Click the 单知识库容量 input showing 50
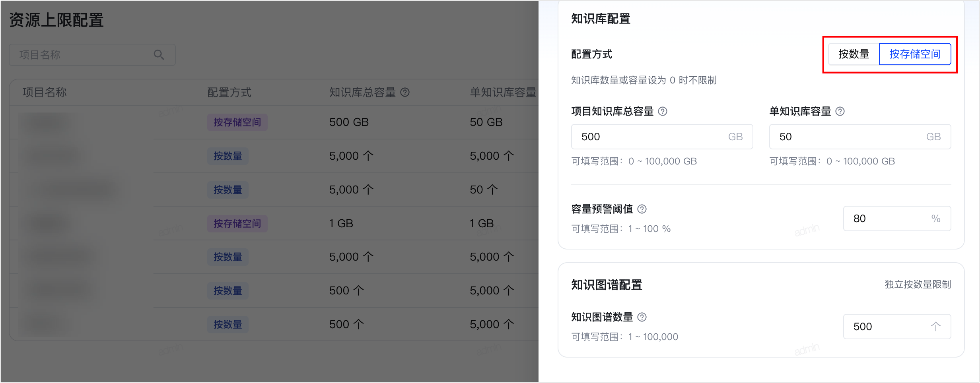980x383 pixels. [860, 137]
